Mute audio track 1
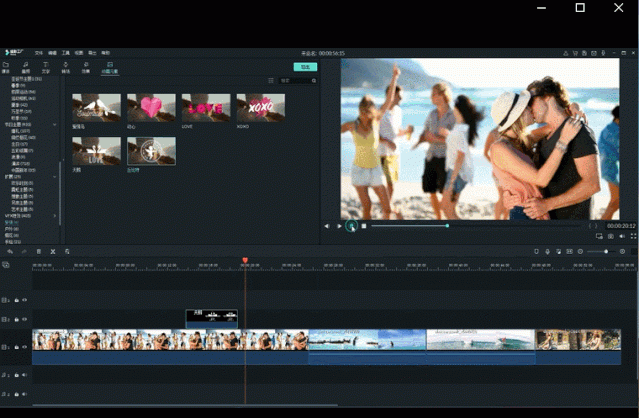This screenshot has width=639, height=418. (x=24, y=375)
